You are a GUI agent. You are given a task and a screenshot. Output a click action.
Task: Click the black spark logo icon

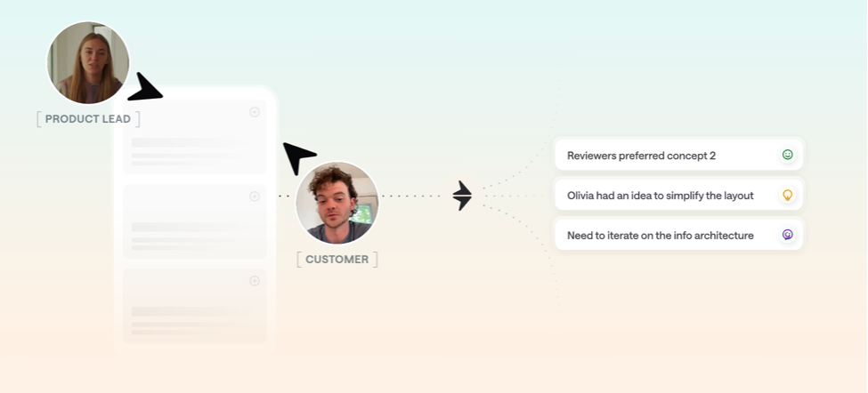click(x=462, y=196)
